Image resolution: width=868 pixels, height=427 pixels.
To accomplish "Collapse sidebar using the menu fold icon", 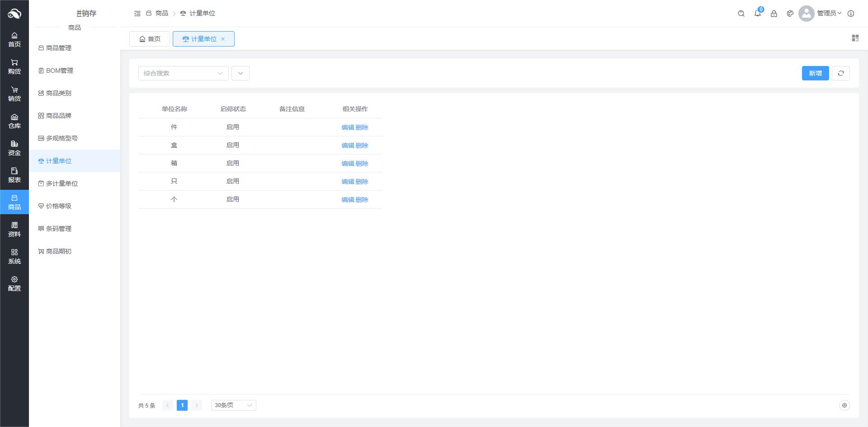I will pyautogui.click(x=137, y=14).
